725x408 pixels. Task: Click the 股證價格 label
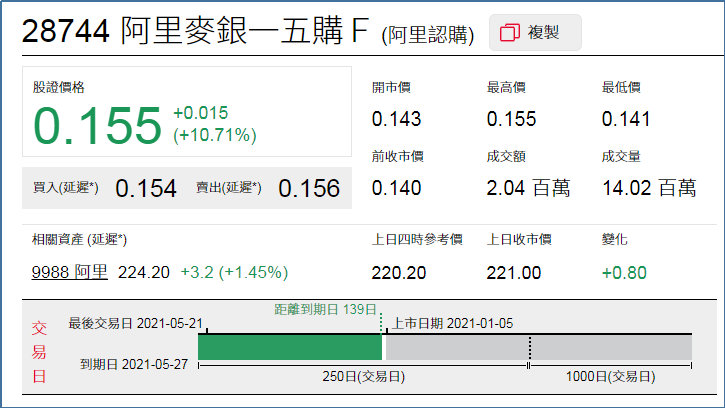coord(58,87)
